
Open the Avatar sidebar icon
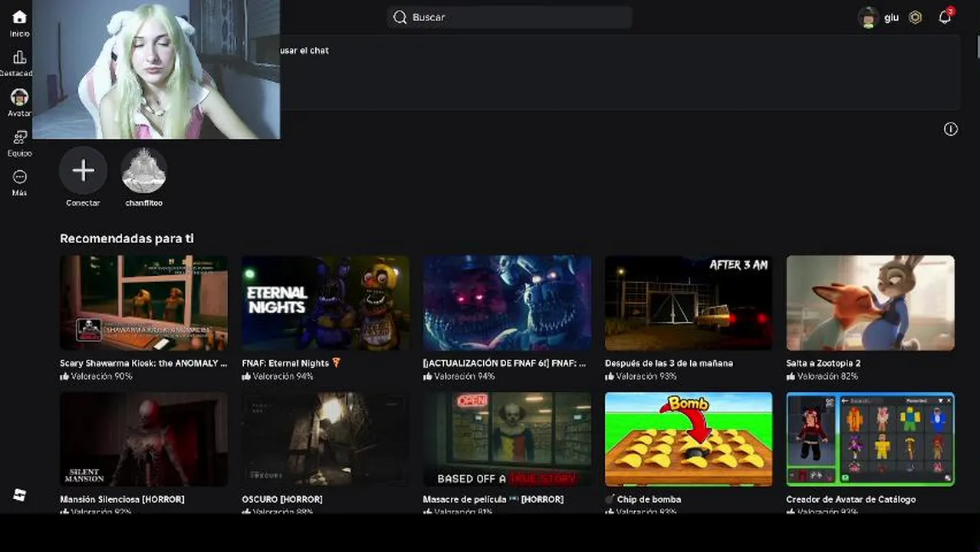19,97
